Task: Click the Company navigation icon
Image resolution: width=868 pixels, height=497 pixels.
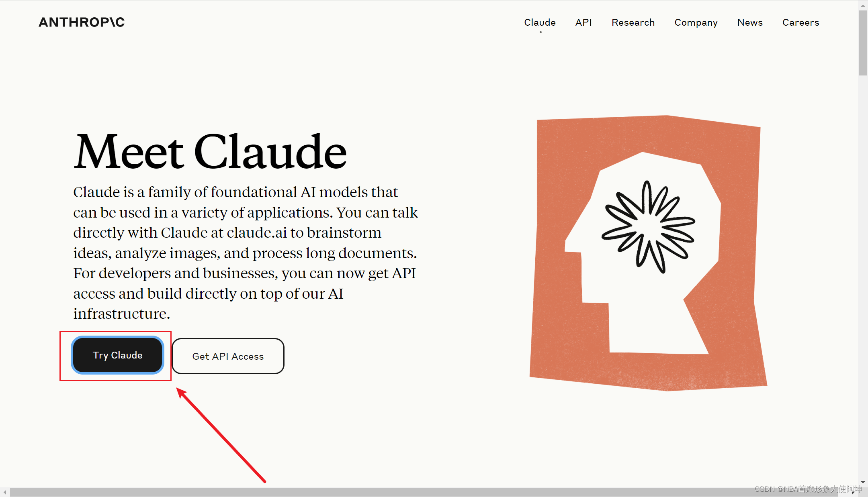Action: [x=695, y=22]
